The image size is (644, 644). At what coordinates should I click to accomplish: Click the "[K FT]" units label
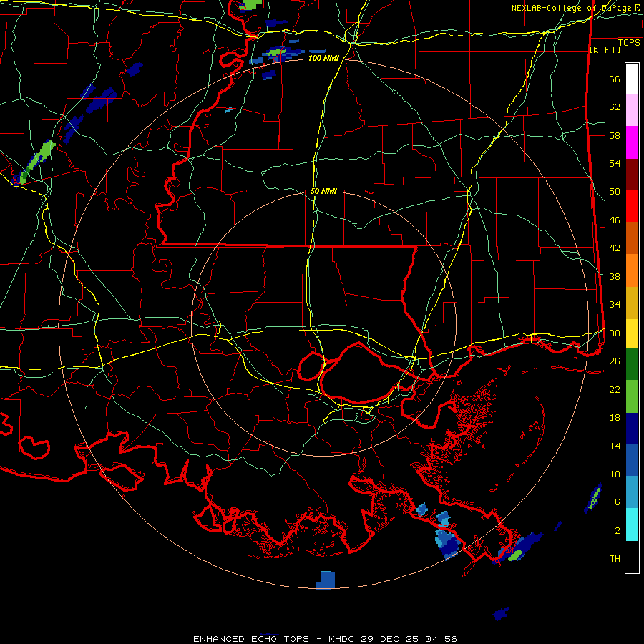(x=605, y=49)
